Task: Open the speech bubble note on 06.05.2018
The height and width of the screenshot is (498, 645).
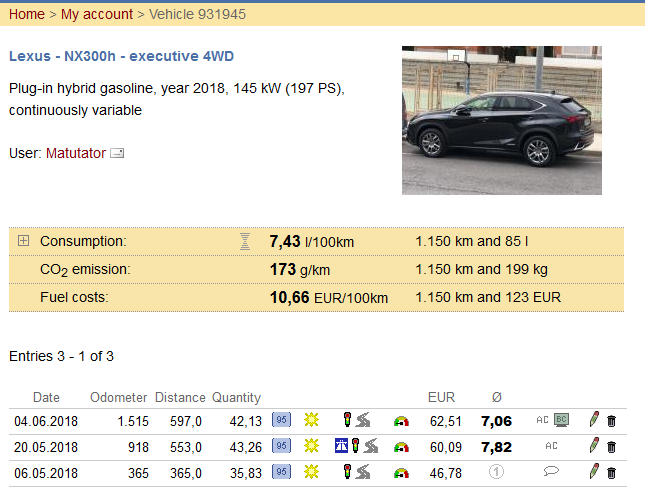Action: coord(551,471)
